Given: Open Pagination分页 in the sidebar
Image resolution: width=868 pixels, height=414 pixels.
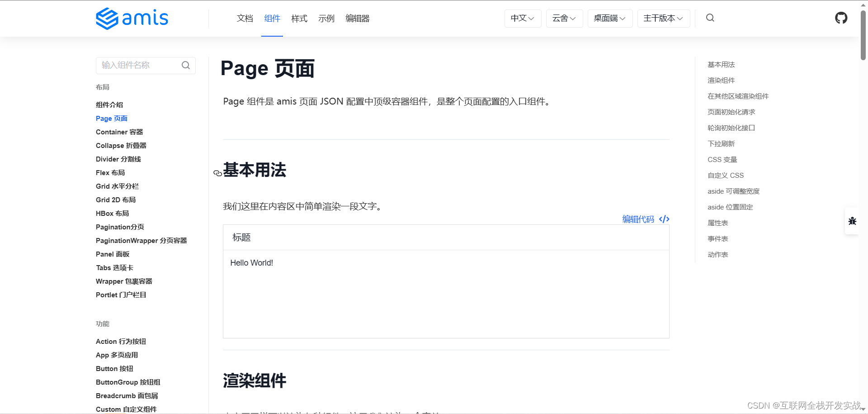Looking at the screenshot, I should coord(120,227).
